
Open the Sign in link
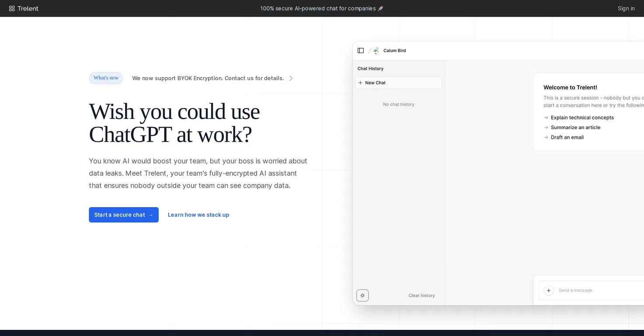pos(626,8)
